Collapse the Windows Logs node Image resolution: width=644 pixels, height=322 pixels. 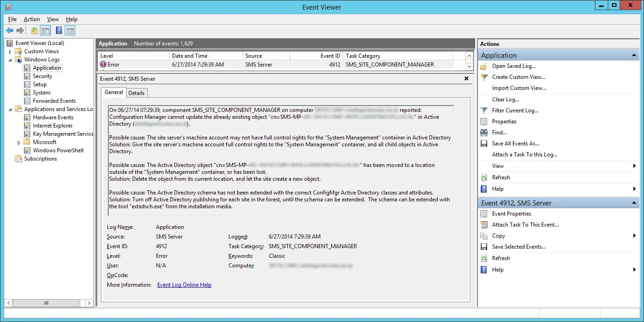(x=10, y=60)
